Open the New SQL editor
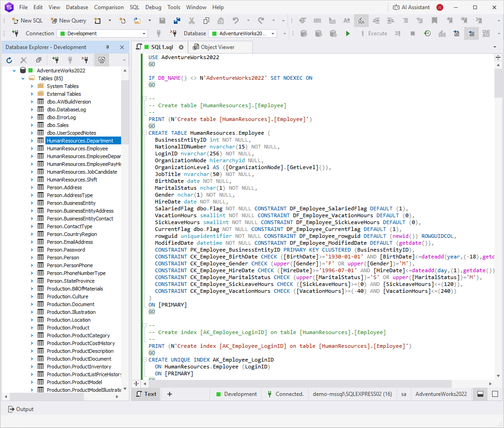Viewport: 504px width, 428px height. 27,20
